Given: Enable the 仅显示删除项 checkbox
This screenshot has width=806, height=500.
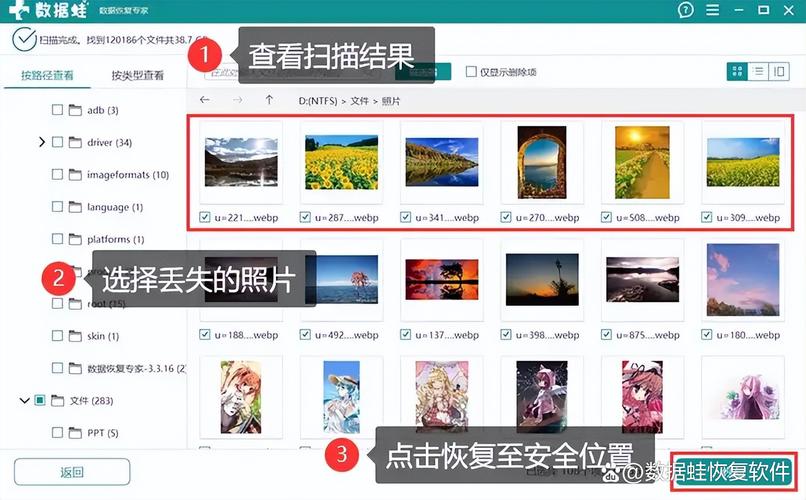Looking at the screenshot, I should [471, 72].
